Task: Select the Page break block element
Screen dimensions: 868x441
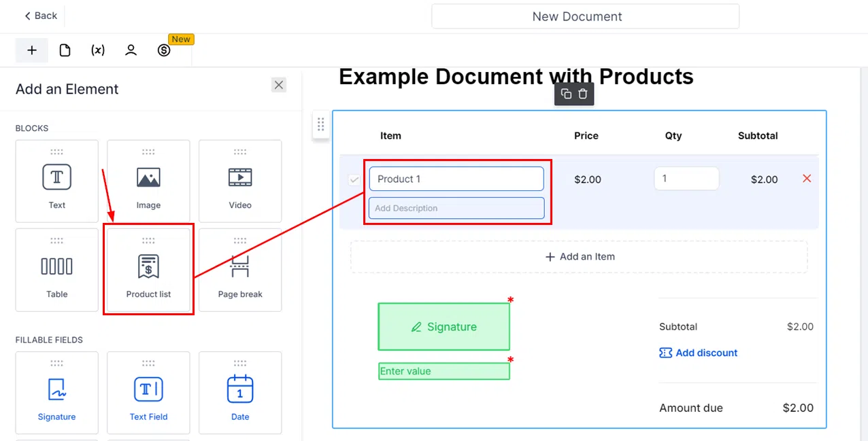Action: [x=240, y=270]
